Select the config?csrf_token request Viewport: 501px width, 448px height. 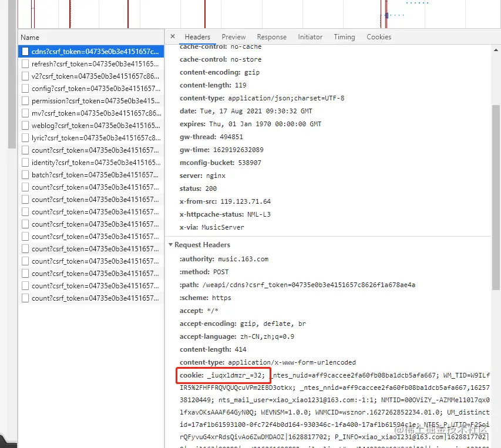click(x=91, y=89)
